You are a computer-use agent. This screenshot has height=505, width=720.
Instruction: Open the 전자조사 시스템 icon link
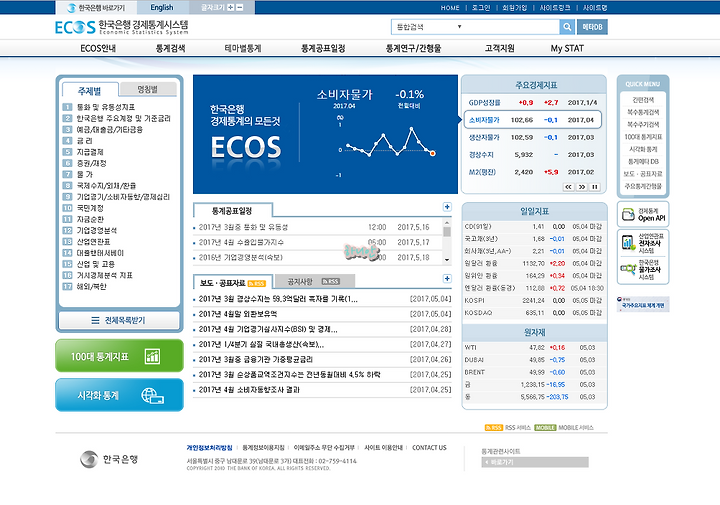click(643, 243)
